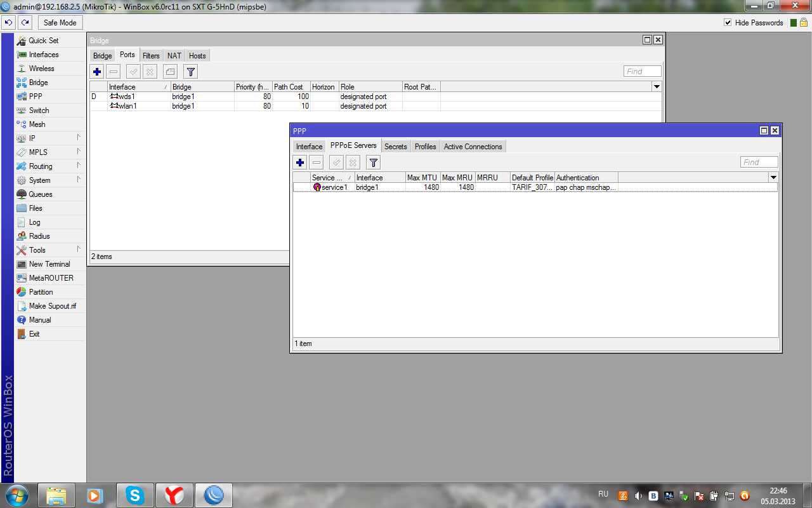812x508 pixels.
Task: Click Exit in the sidebar
Action: pos(49,334)
